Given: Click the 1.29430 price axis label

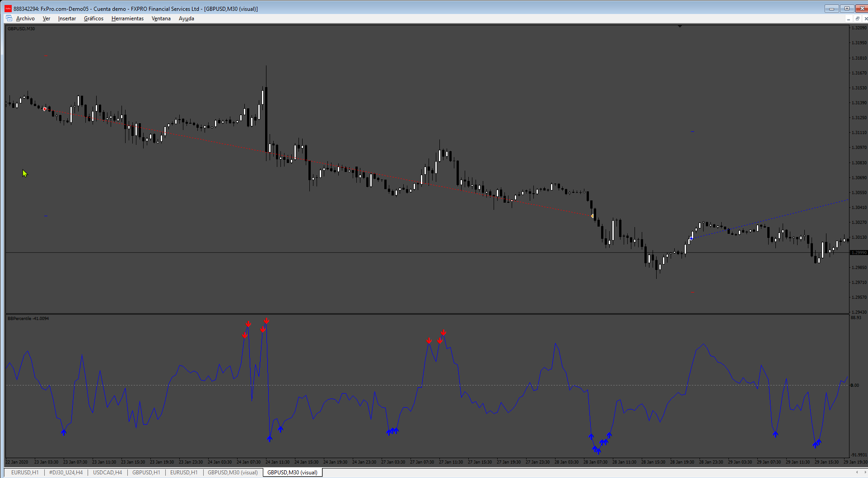Looking at the screenshot, I should coord(859,312).
